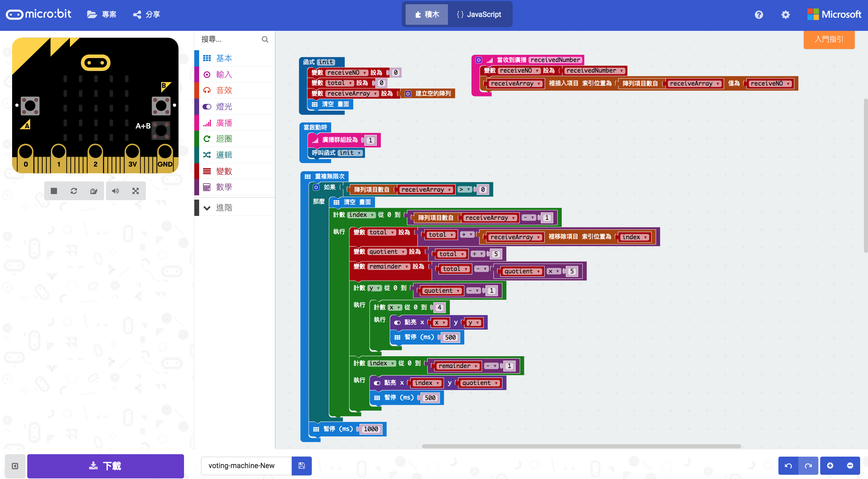The width and height of the screenshot is (868, 479).
Task: Click the horizontal workspace scrollbar
Action: point(581,446)
